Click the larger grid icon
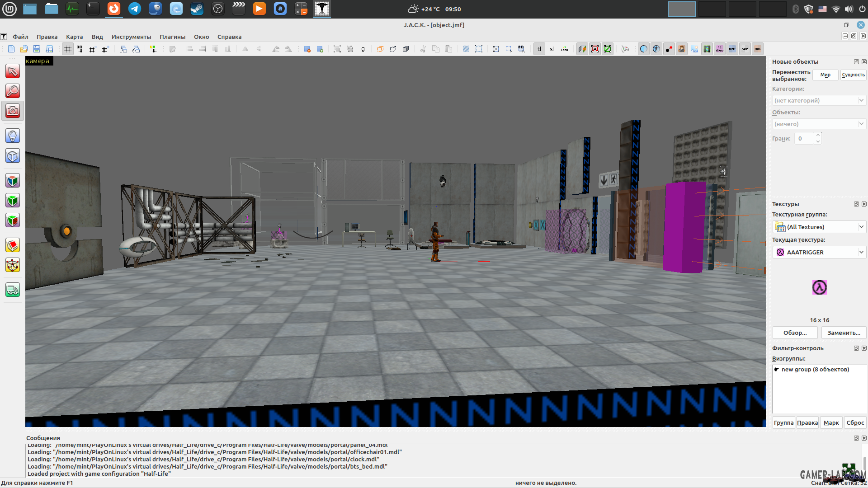The height and width of the screenshot is (488, 868). click(x=105, y=49)
